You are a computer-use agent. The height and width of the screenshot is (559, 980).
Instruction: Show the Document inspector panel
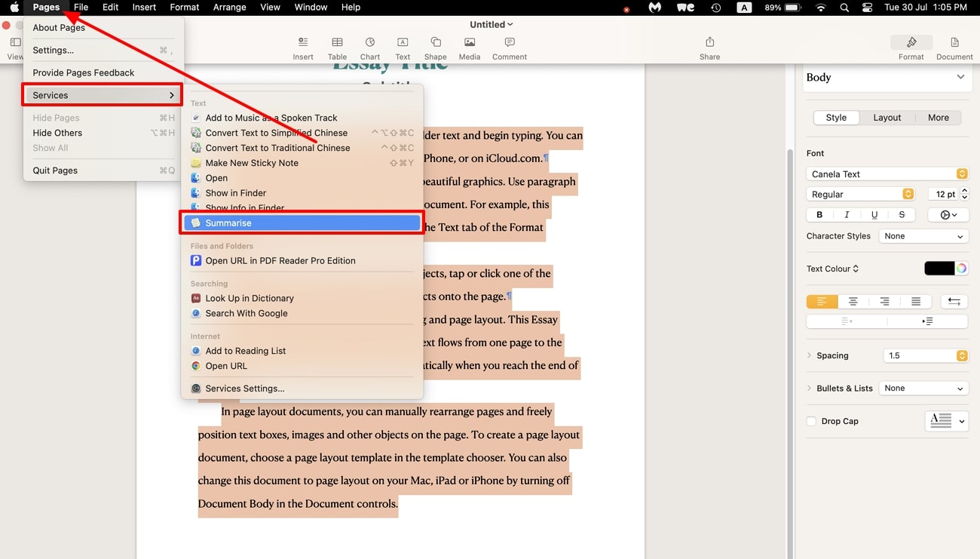coord(954,48)
